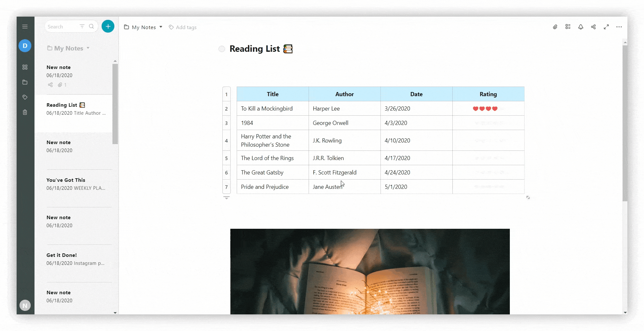Click the checklist todo icon in toolbar
This screenshot has height=331, width=644.
[568, 27]
